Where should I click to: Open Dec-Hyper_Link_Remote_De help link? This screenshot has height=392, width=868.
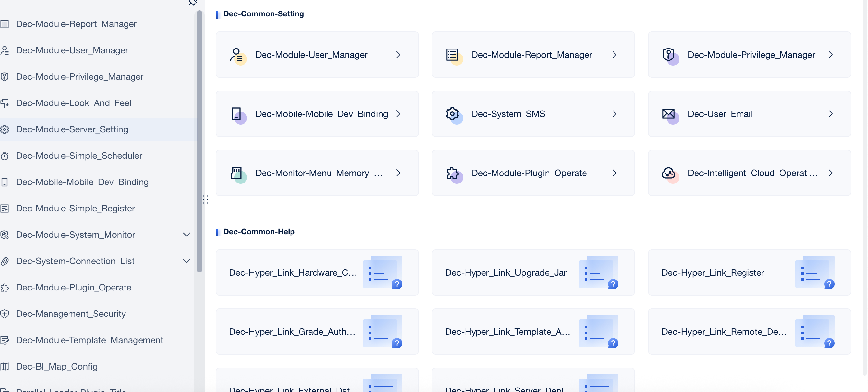pyautogui.click(x=750, y=332)
